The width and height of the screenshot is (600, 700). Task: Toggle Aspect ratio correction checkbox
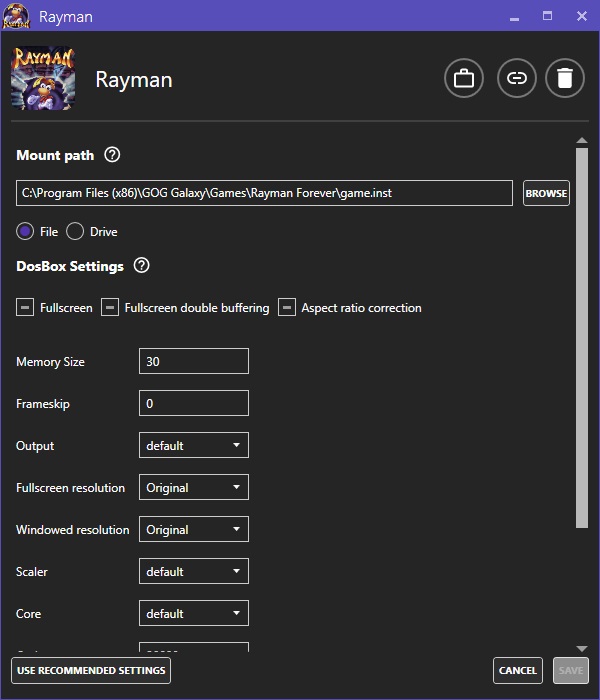point(287,308)
